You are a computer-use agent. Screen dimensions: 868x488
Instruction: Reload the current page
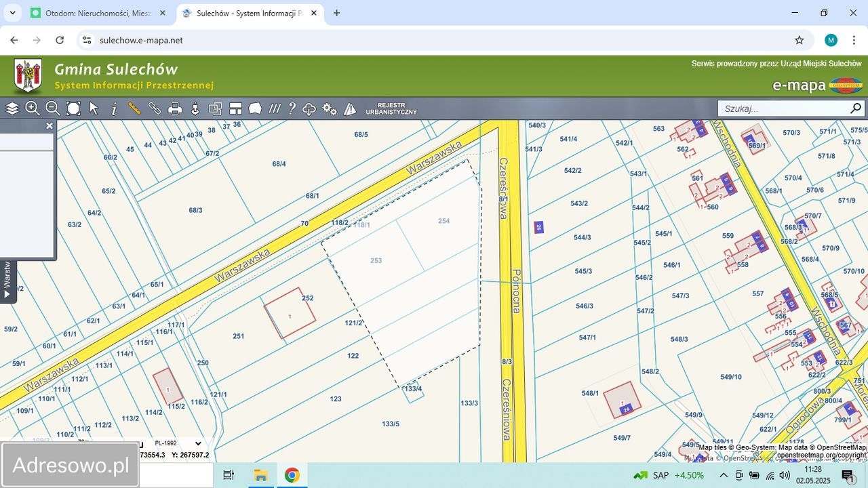(x=60, y=40)
